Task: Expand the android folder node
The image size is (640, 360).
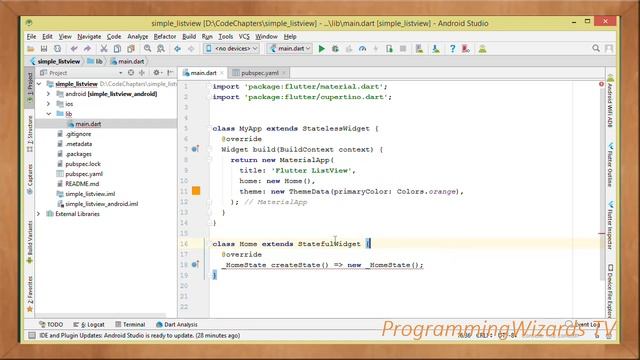Action: [x=49, y=94]
